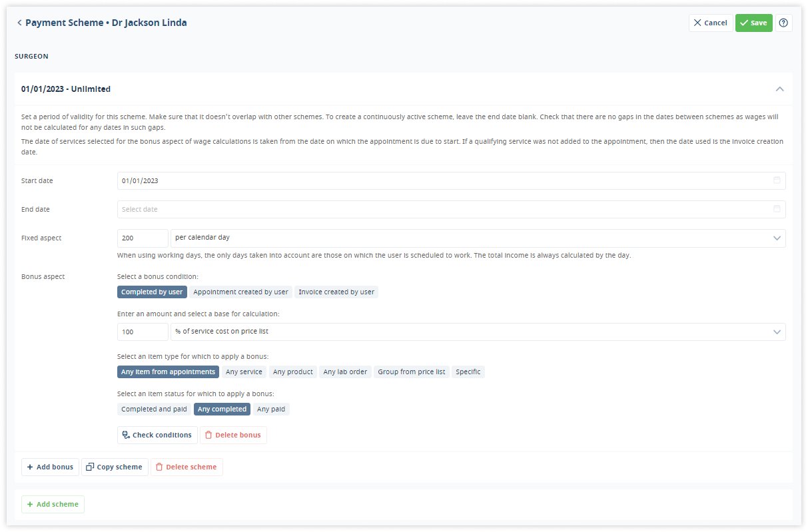The width and height of the screenshot is (808, 532).
Task: Select the Any service item type
Action: pyautogui.click(x=244, y=372)
